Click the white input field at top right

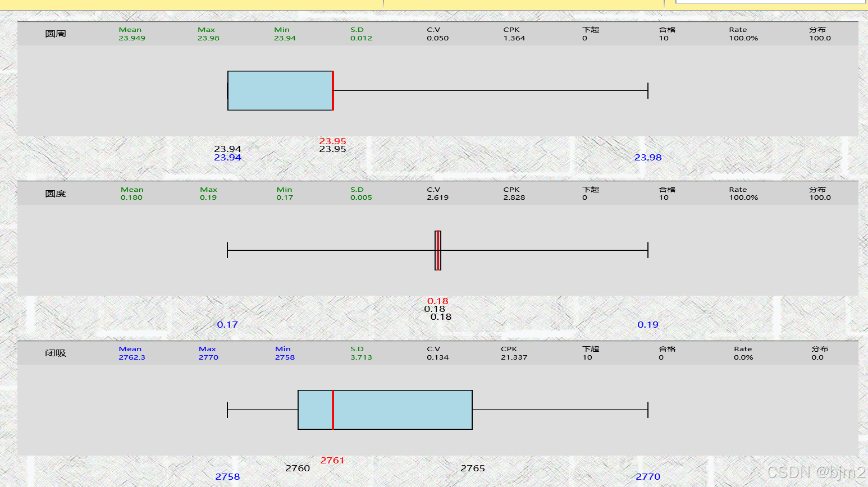[x=768, y=2]
